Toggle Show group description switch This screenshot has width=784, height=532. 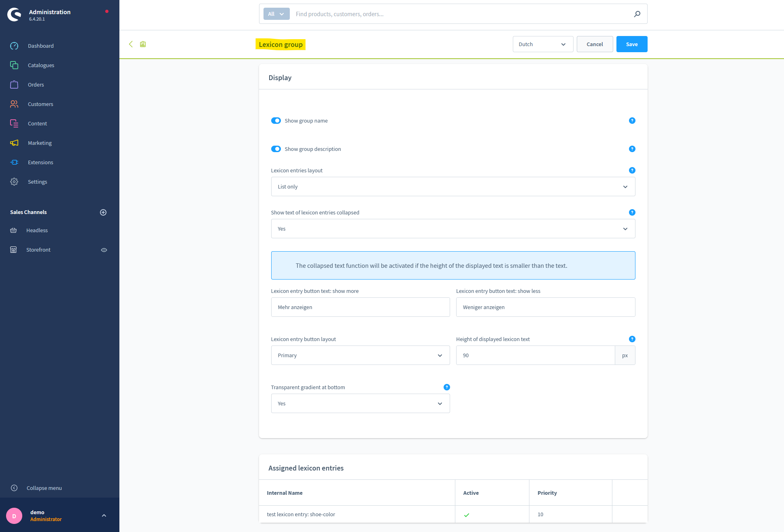point(276,149)
